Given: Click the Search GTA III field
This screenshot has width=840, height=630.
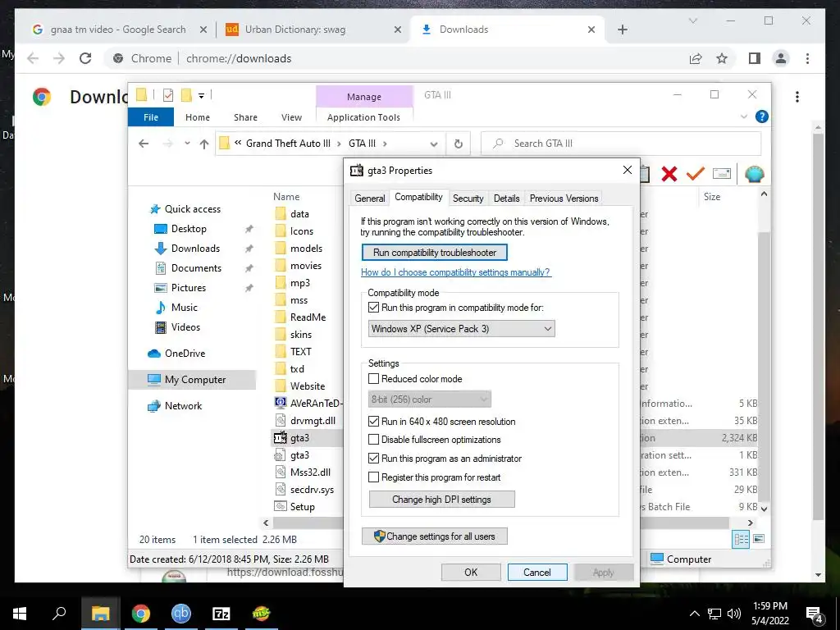Looking at the screenshot, I should pyautogui.click(x=622, y=144).
